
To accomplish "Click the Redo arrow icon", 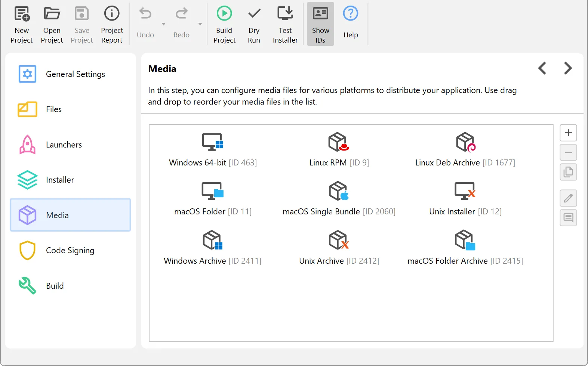I will click(181, 14).
